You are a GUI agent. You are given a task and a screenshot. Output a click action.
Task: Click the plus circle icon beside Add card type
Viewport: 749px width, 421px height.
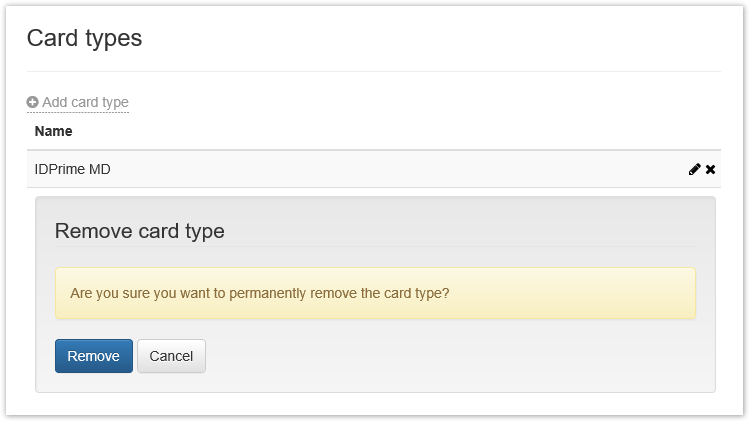click(32, 102)
